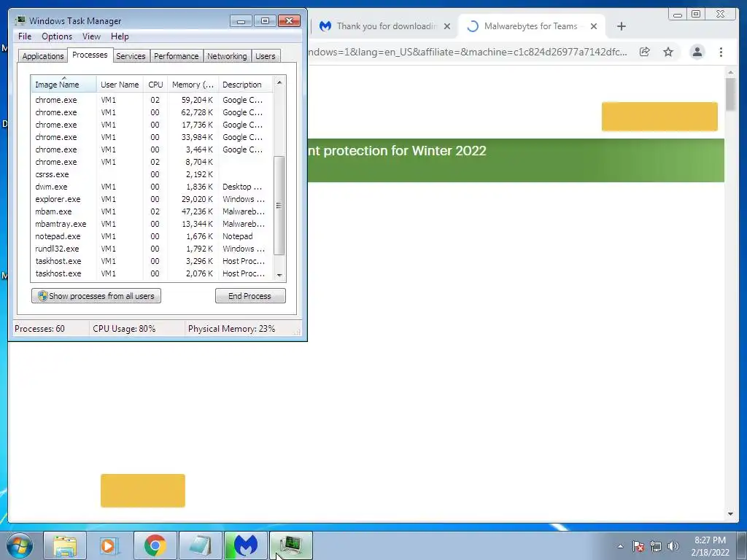The width and height of the screenshot is (747, 560).
Task: Switch to the Users tab
Action: [x=265, y=56]
